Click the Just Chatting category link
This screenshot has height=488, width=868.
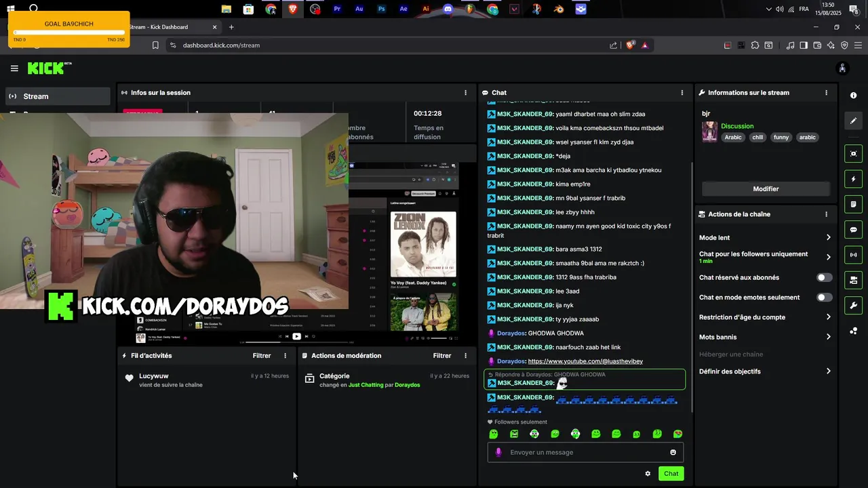coord(366,385)
